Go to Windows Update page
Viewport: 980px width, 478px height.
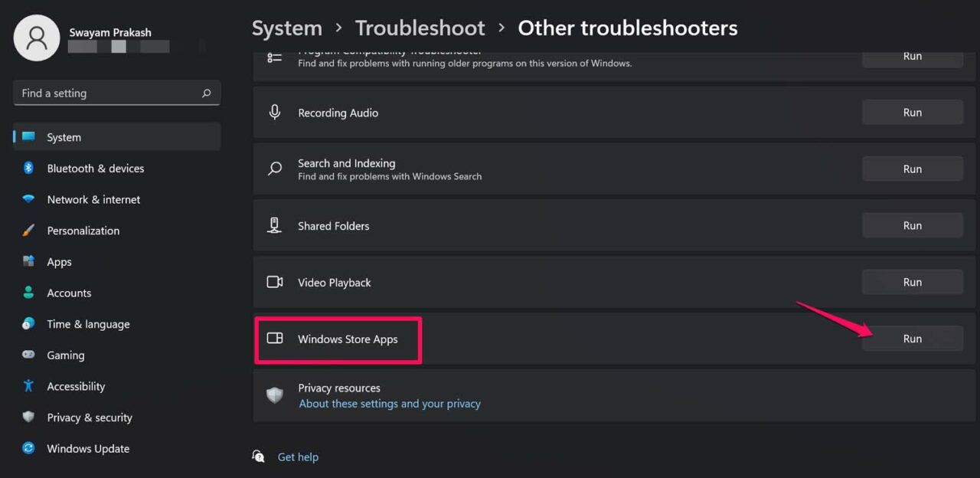click(x=117, y=449)
